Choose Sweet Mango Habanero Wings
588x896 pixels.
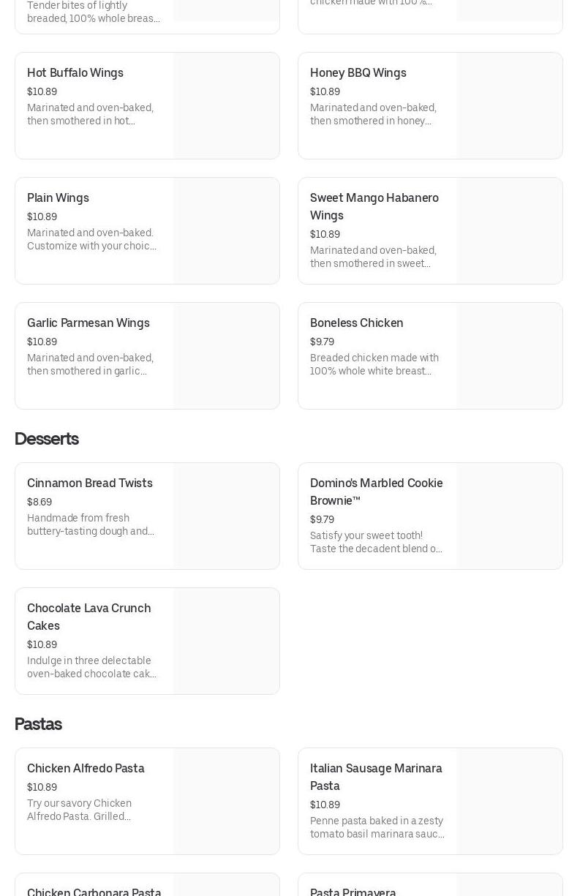click(x=374, y=206)
